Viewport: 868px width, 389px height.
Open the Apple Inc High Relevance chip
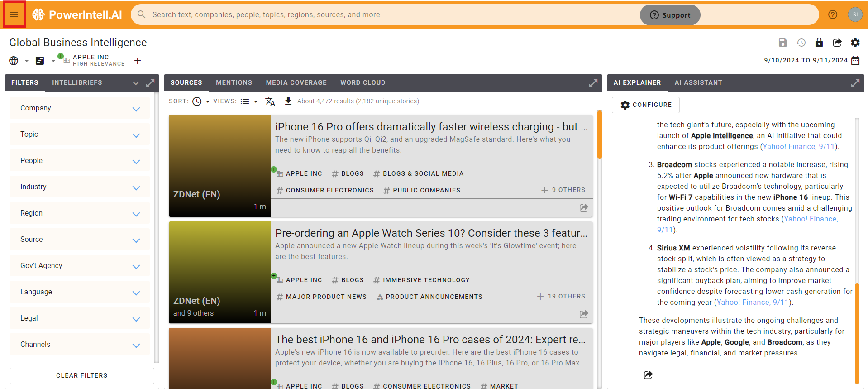tap(91, 60)
